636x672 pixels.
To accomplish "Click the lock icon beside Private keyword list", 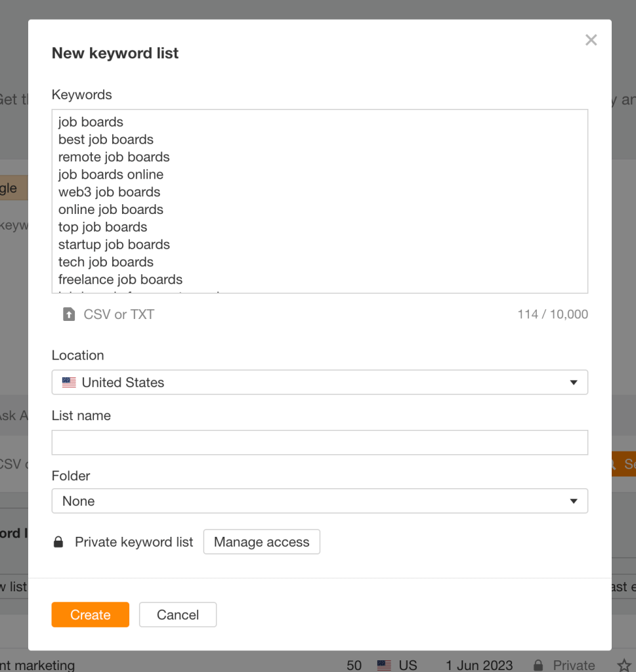I will pyautogui.click(x=58, y=541).
